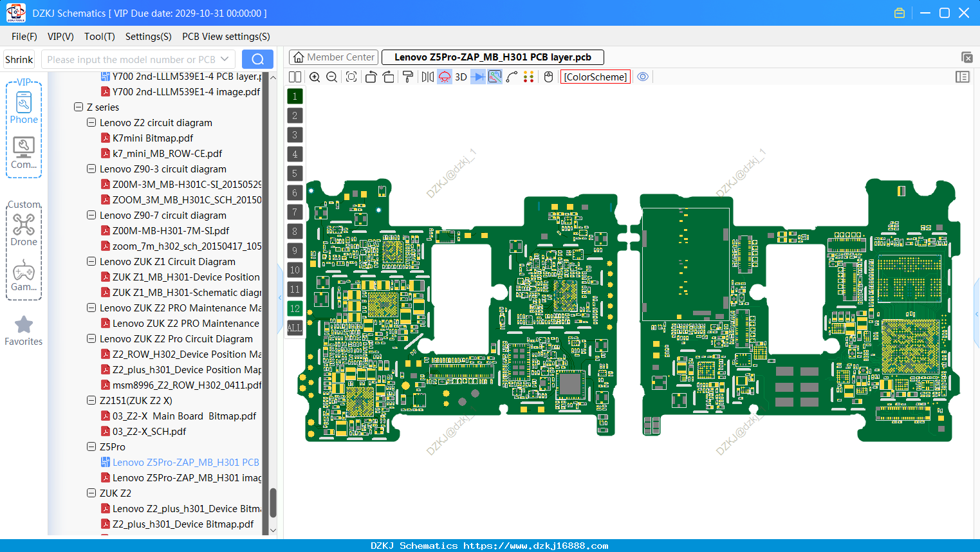Click the yellow toolbox icon in title bar
Screen dimensions: 980x552
point(900,13)
